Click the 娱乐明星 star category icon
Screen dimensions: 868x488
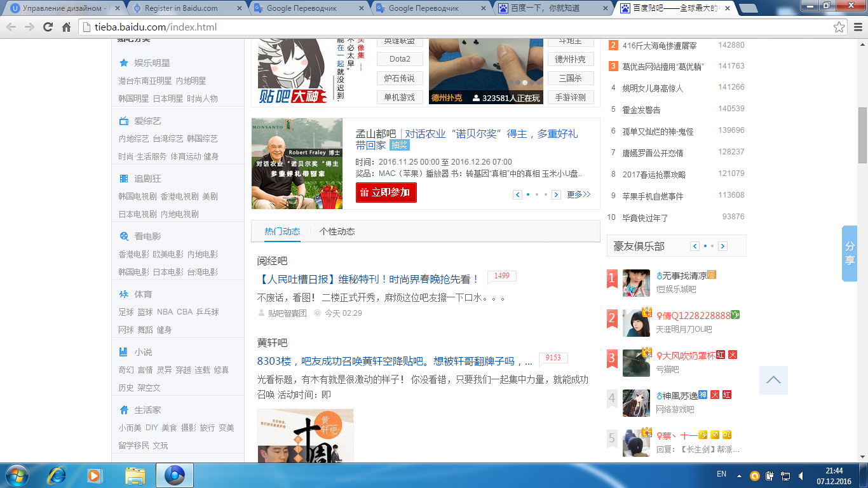coord(124,63)
